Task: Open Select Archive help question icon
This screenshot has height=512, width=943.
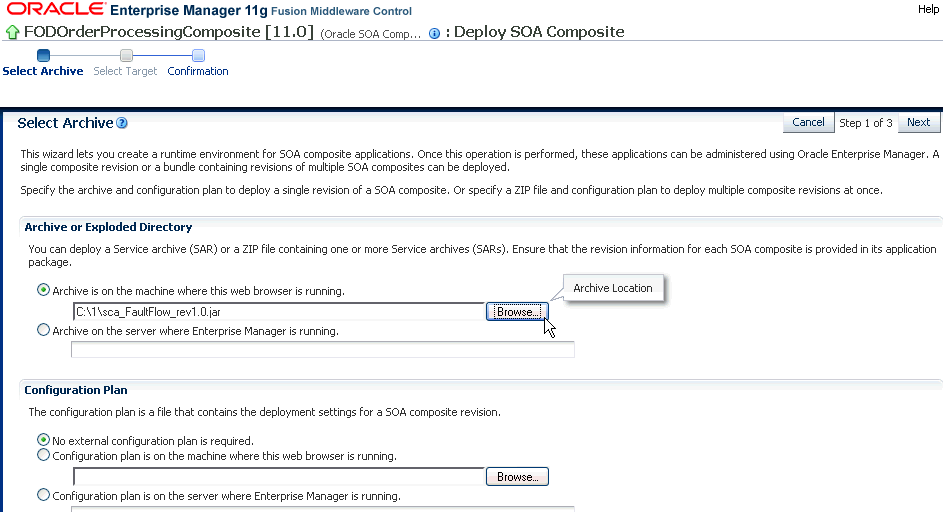Action: coord(122,123)
